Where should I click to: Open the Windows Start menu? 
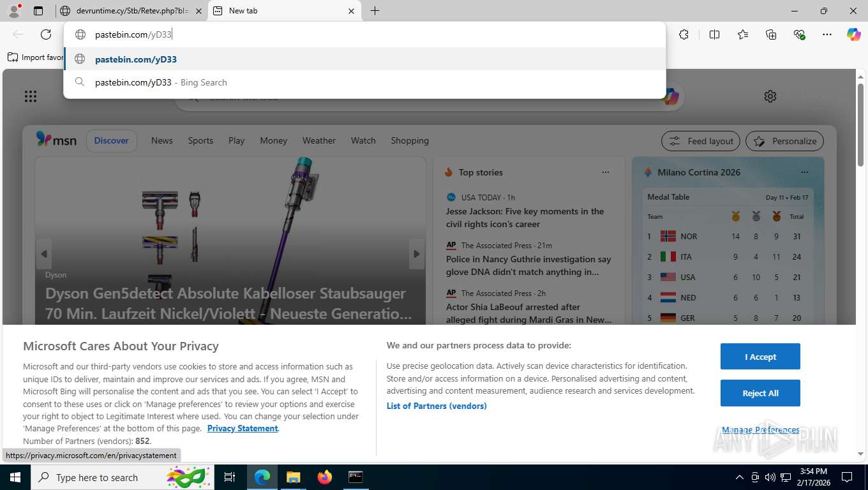(x=15, y=477)
